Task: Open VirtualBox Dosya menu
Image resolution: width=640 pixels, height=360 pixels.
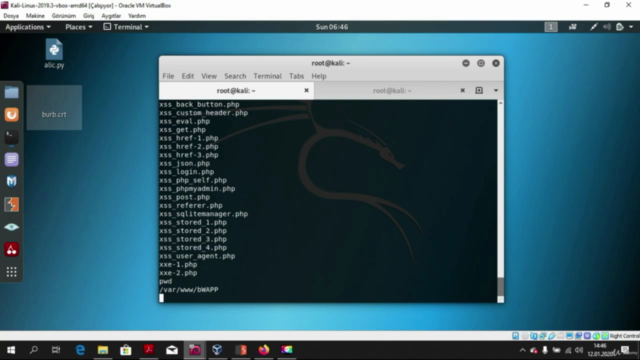Action: (x=11, y=16)
